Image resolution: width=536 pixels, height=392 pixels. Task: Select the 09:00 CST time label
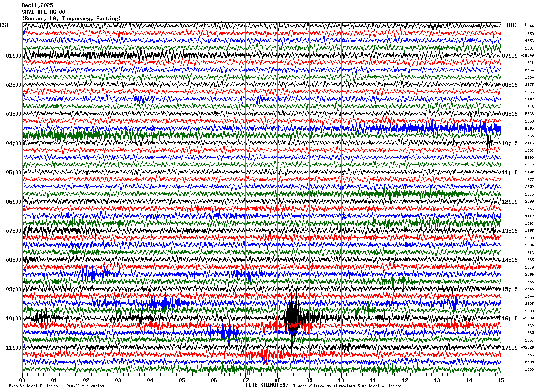(x=14, y=289)
